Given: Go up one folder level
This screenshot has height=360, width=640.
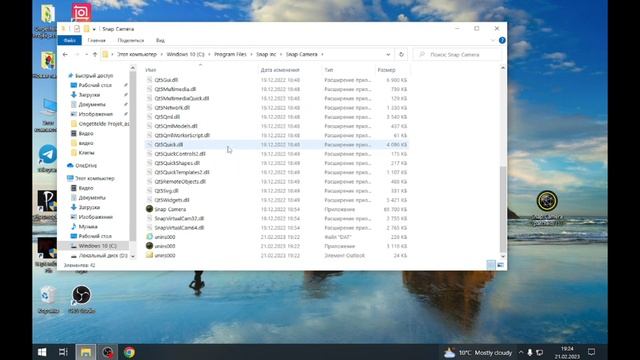Looking at the screenshot, I should point(95,54).
